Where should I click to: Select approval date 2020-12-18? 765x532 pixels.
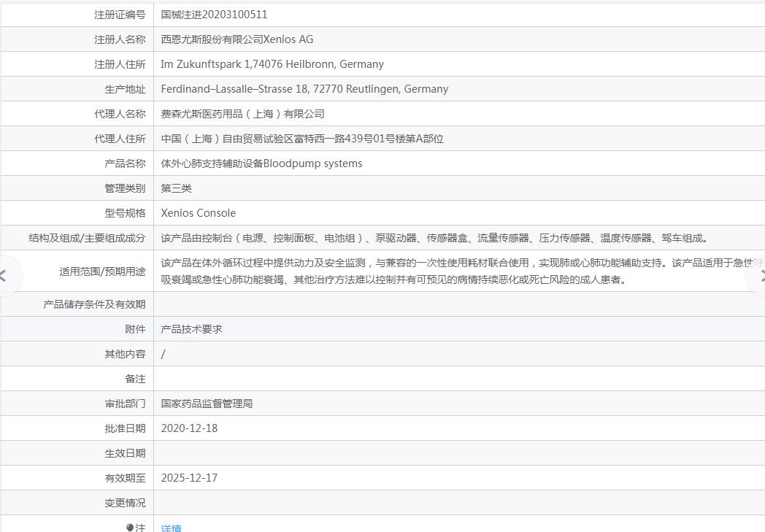coord(189,428)
